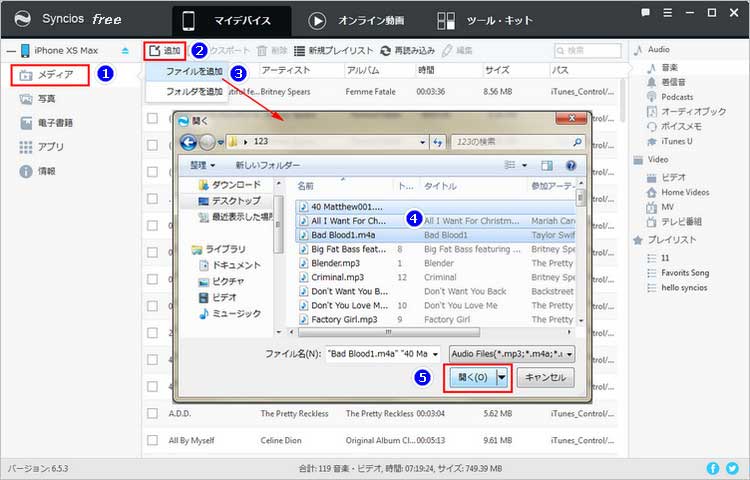Expand the Open button split arrow
The width and height of the screenshot is (750, 480).
point(501,378)
